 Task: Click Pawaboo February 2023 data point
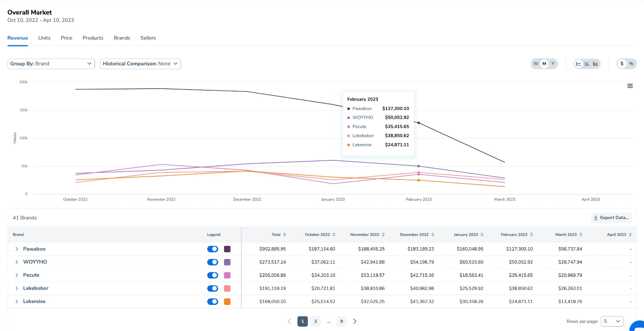pos(419,123)
